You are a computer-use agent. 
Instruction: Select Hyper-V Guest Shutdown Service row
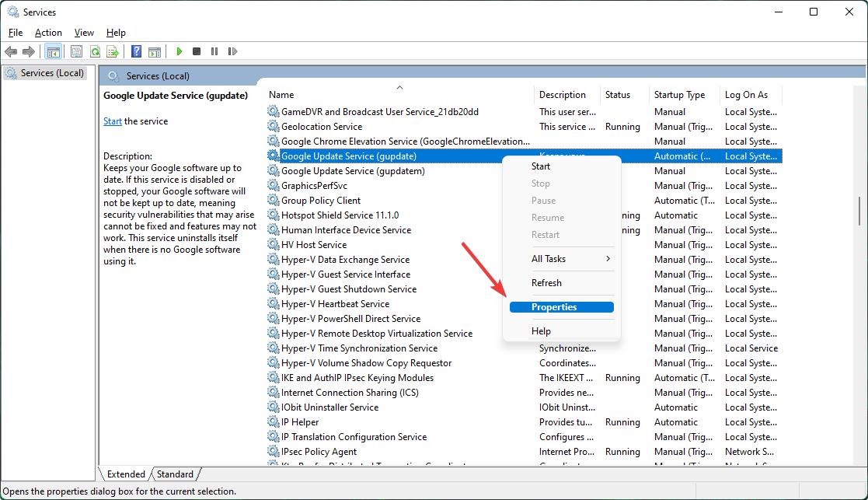pos(524,289)
